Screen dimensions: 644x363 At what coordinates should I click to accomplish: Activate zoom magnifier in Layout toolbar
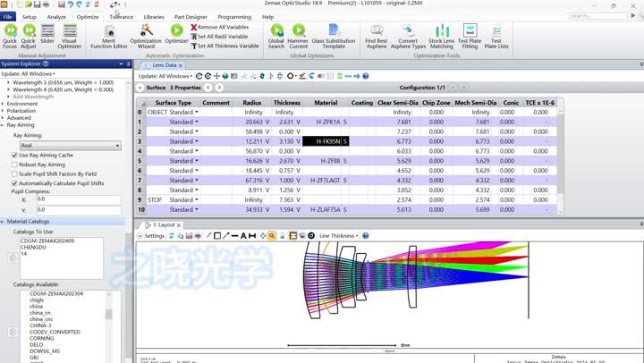272,236
